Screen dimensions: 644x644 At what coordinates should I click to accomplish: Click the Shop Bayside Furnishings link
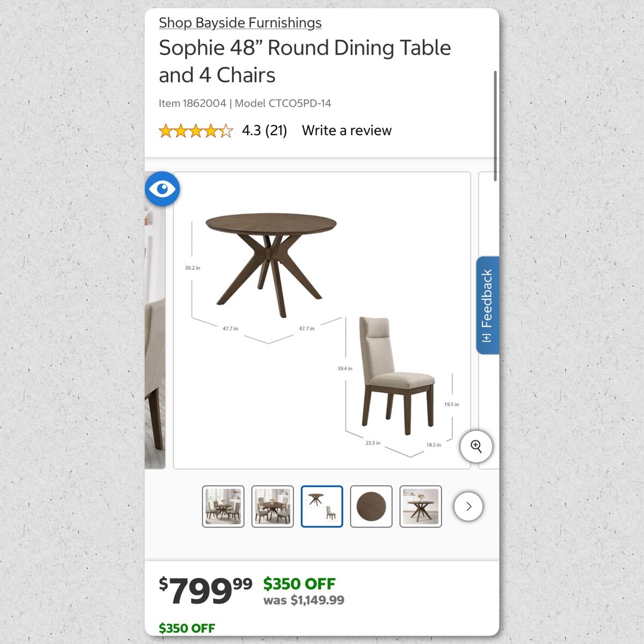click(x=240, y=23)
